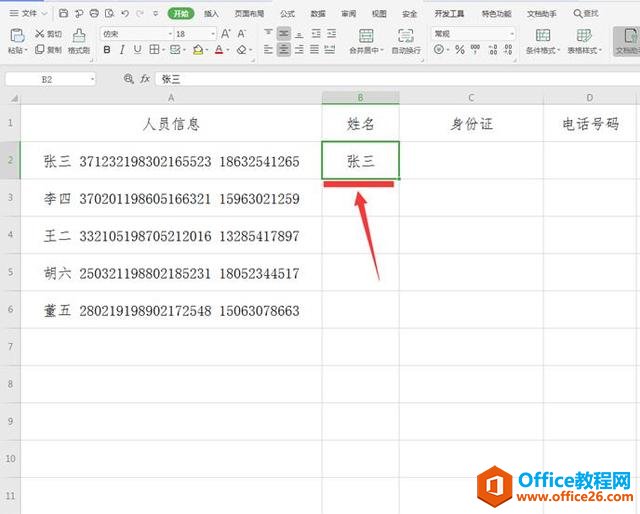Click the Paste (粘贴) icon
Viewport: 640px width, 514px height.
click(17, 36)
